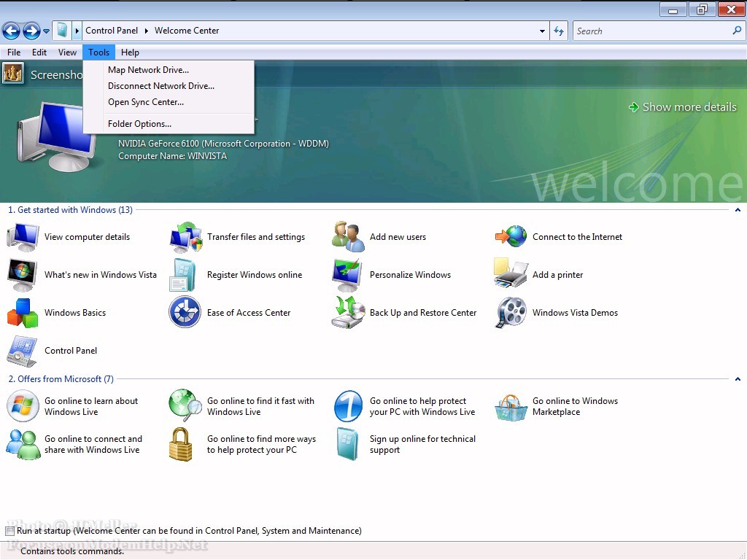Open the Help menu
Screen dimensions: 747x560
click(130, 52)
